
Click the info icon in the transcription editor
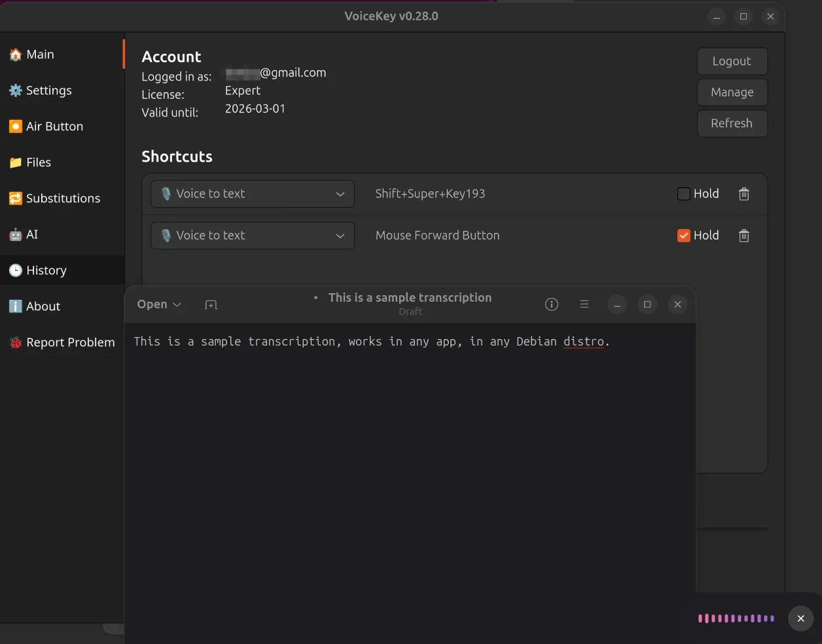click(551, 304)
